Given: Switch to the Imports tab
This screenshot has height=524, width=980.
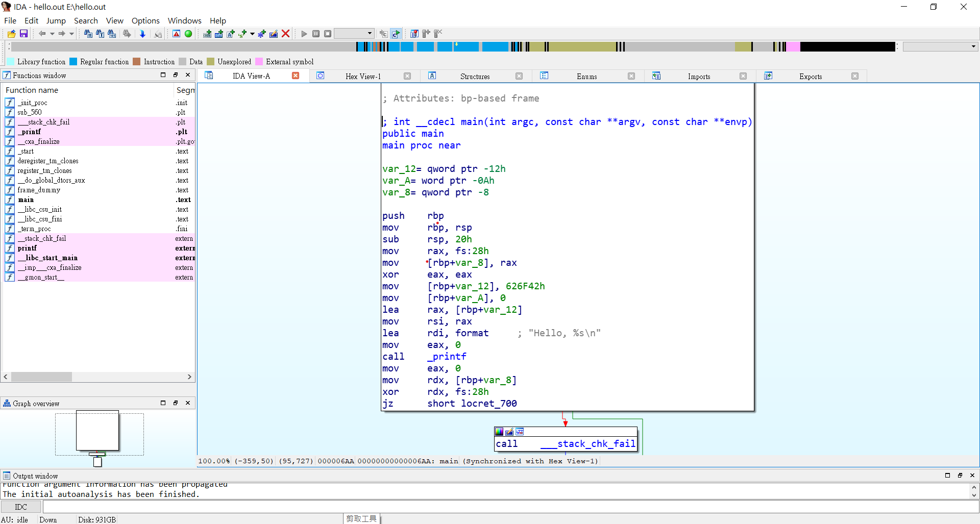Looking at the screenshot, I should 699,77.
